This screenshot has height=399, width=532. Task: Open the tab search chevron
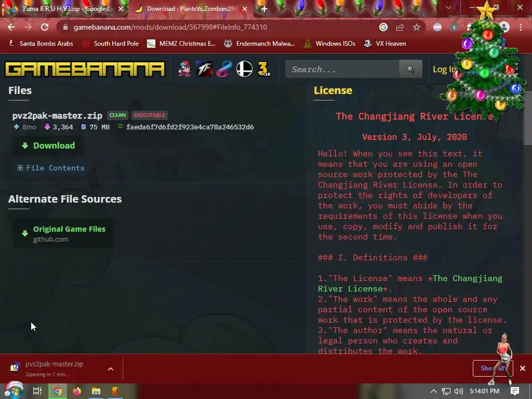[x=448, y=7]
